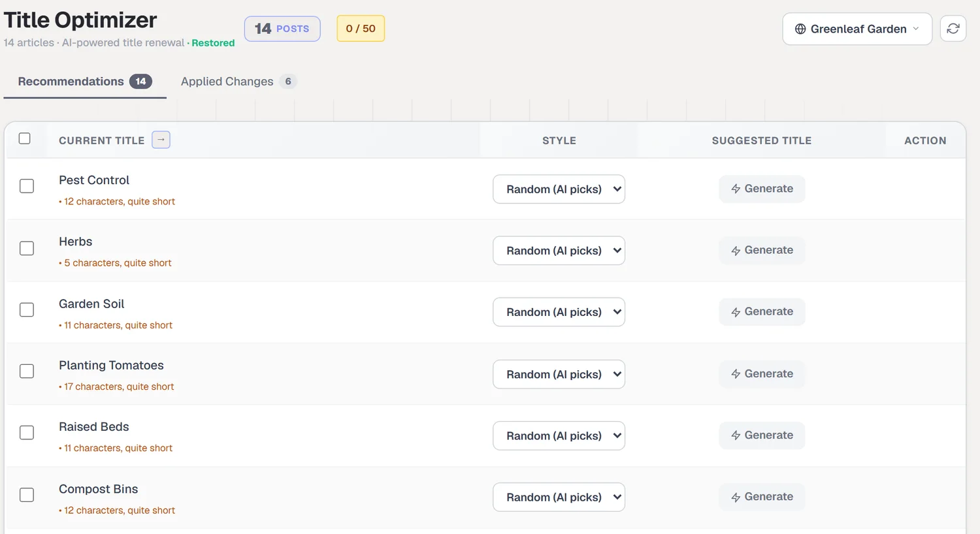Viewport: 980px width, 534px height.
Task: Click the Herbs title text
Action: click(76, 242)
